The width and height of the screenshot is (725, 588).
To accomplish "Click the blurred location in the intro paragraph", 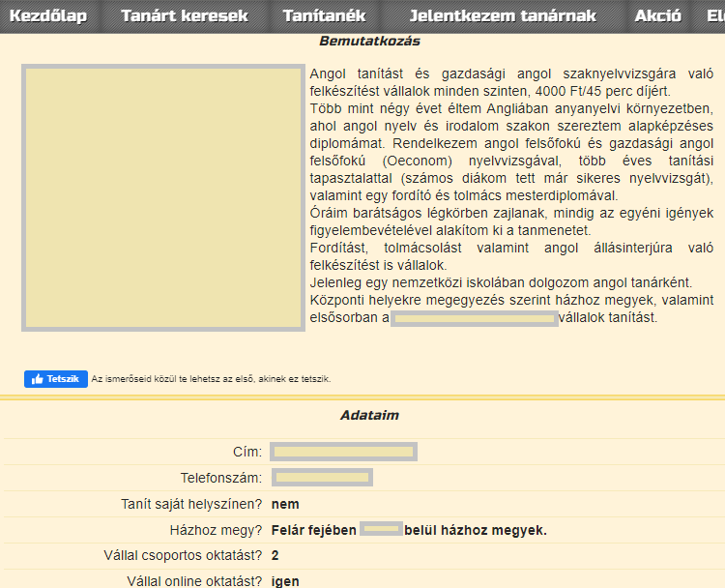I will (474, 318).
